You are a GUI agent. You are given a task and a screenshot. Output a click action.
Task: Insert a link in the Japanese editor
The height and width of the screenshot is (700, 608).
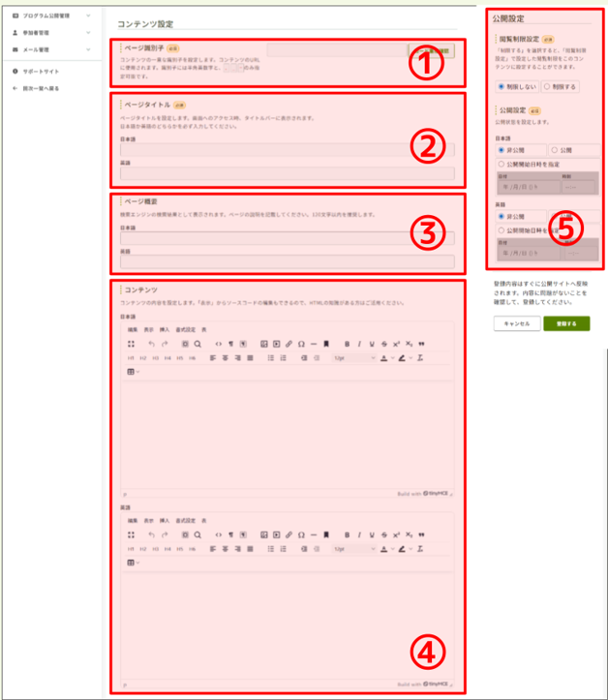point(289,344)
